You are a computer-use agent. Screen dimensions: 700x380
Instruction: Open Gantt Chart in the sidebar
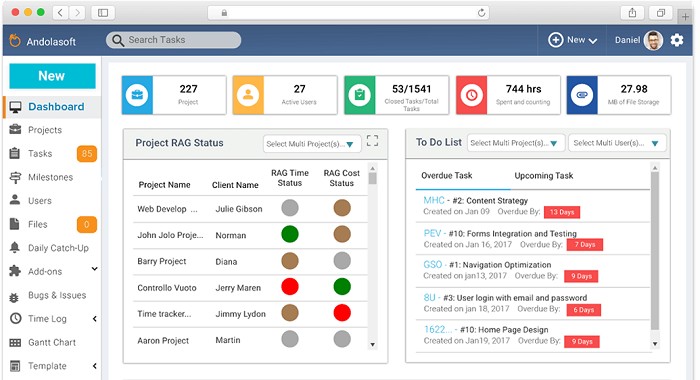pos(52,342)
